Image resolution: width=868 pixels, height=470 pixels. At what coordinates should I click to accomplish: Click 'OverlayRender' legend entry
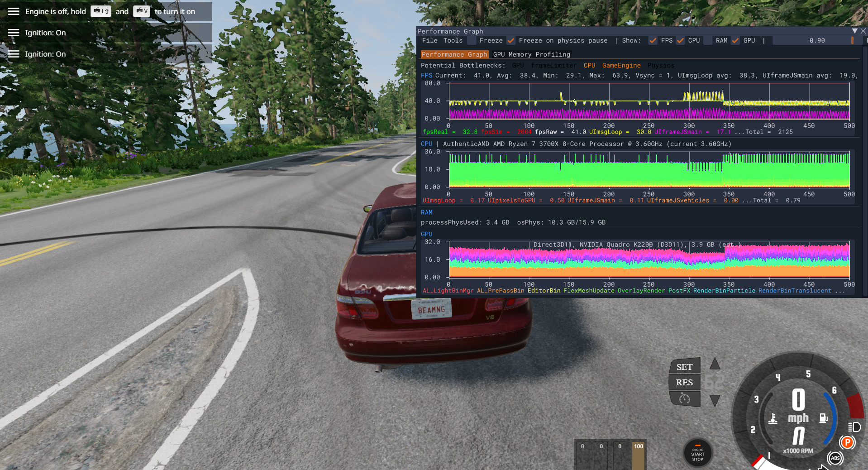pos(641,291)
